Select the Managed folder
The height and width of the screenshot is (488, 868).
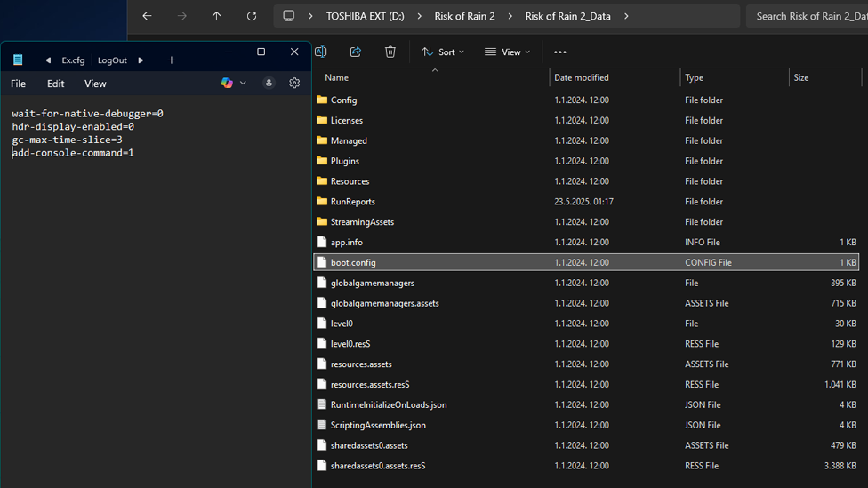[x=586, y=140]
